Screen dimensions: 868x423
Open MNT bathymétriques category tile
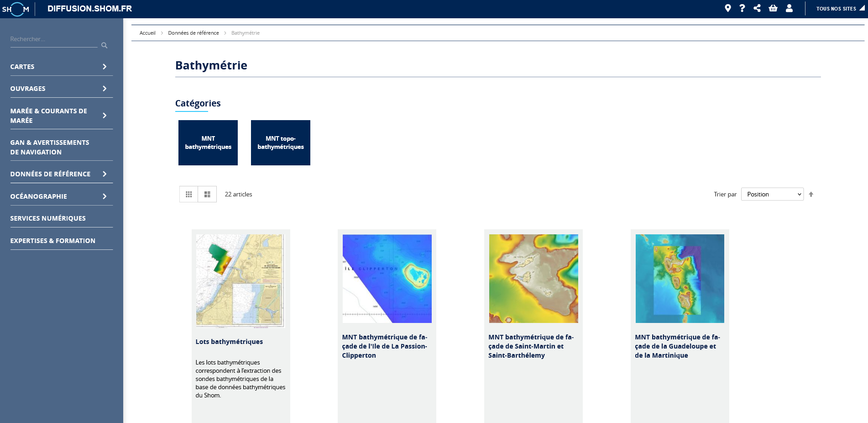pos(208,143)
